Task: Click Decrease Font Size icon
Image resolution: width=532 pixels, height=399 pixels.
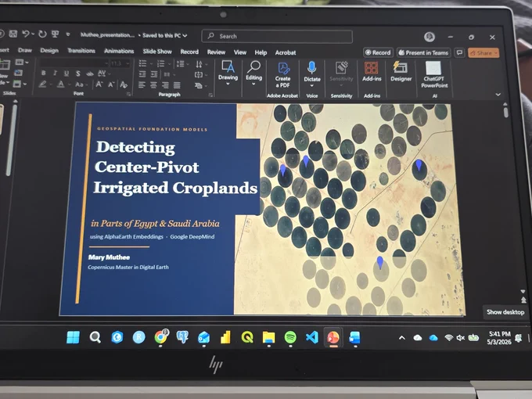Action: tap(111, 84)
